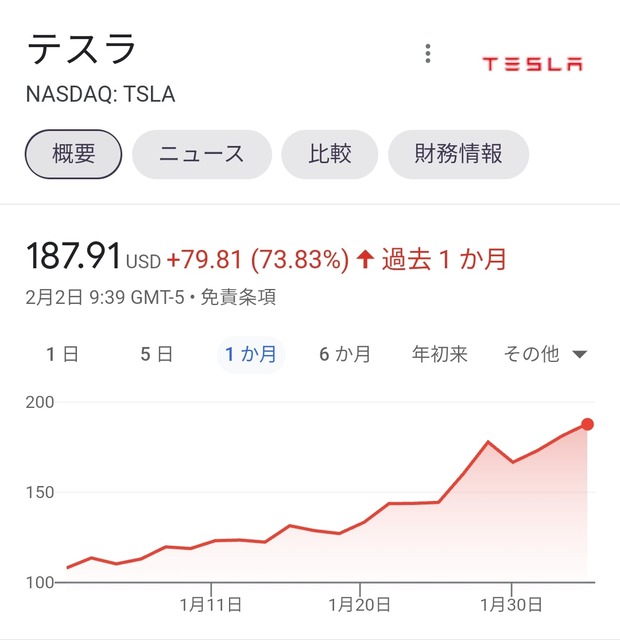Click the Tesla logo image
Image resolution: width=620 pixels, height=640 pixels.
pyautogui.click(x=532, y=65)
